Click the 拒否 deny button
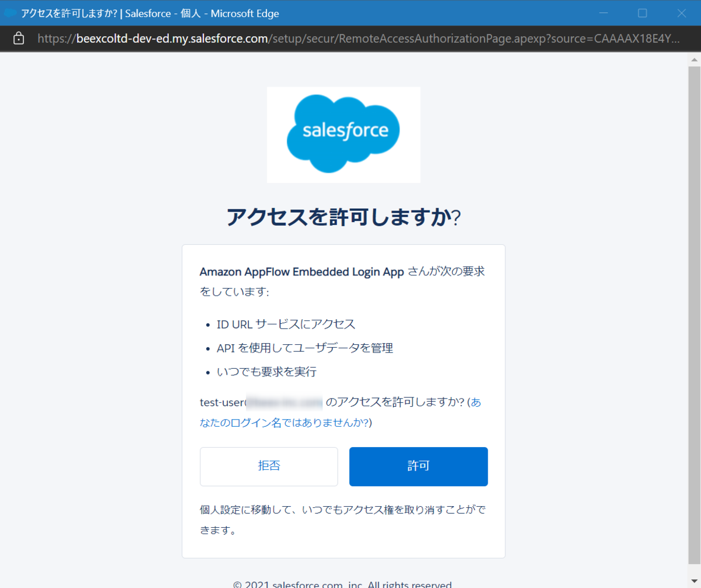This screenshot has width=701, height=588. point(269,466)
